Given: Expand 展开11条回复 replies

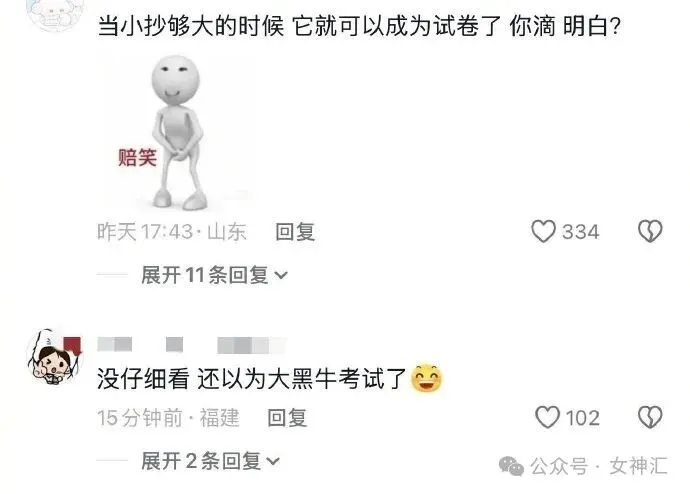Looking at the screenshot, I should tap(214, 275).
